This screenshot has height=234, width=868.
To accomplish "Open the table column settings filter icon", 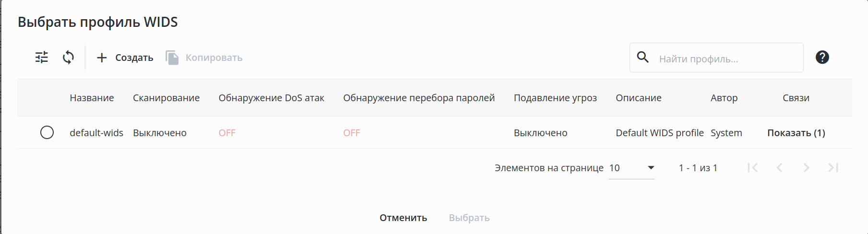I will click(x=42, y=58).
